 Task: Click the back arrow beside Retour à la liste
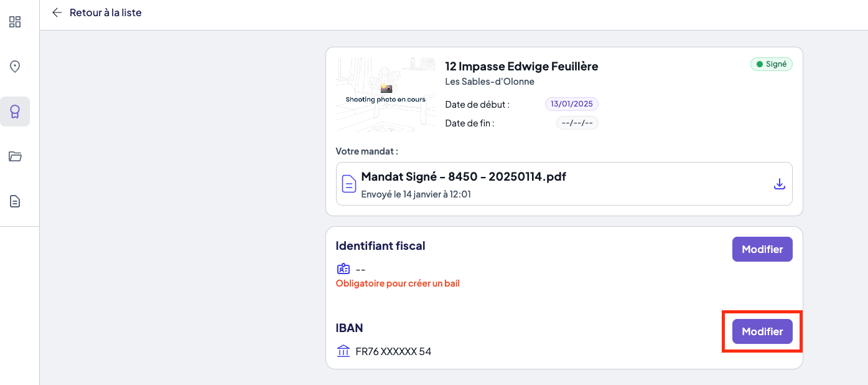(57, 12)
